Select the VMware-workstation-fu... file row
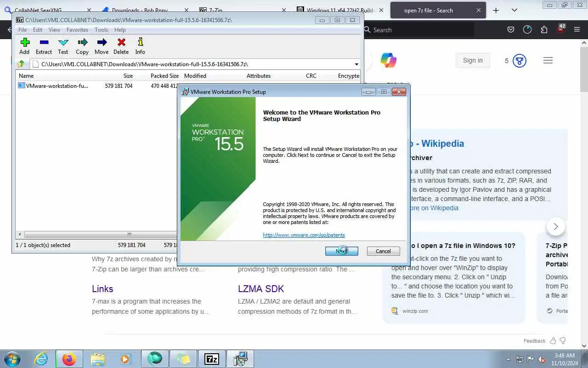Screen dimensions: 588x368 96,86
